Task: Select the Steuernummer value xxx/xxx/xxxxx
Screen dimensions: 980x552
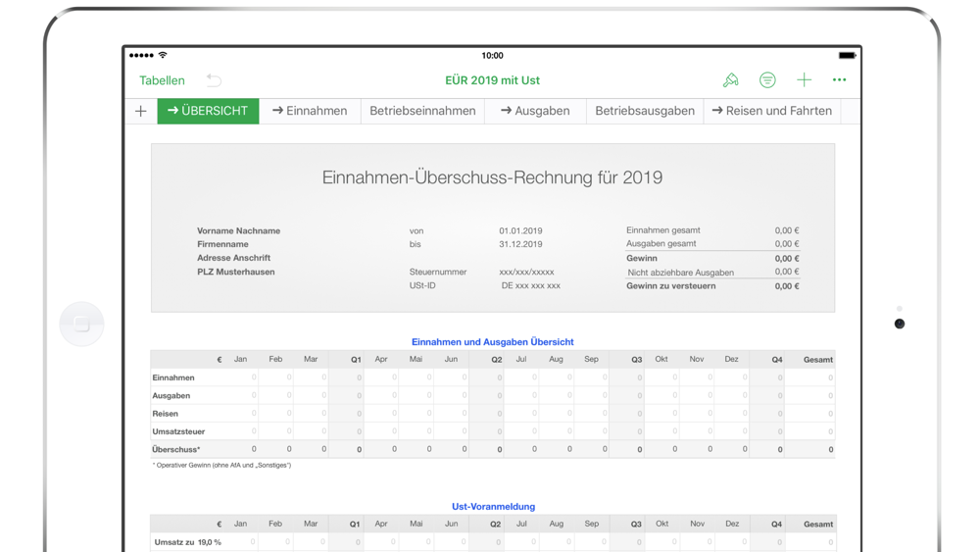Action: click(x=526, y=272)
